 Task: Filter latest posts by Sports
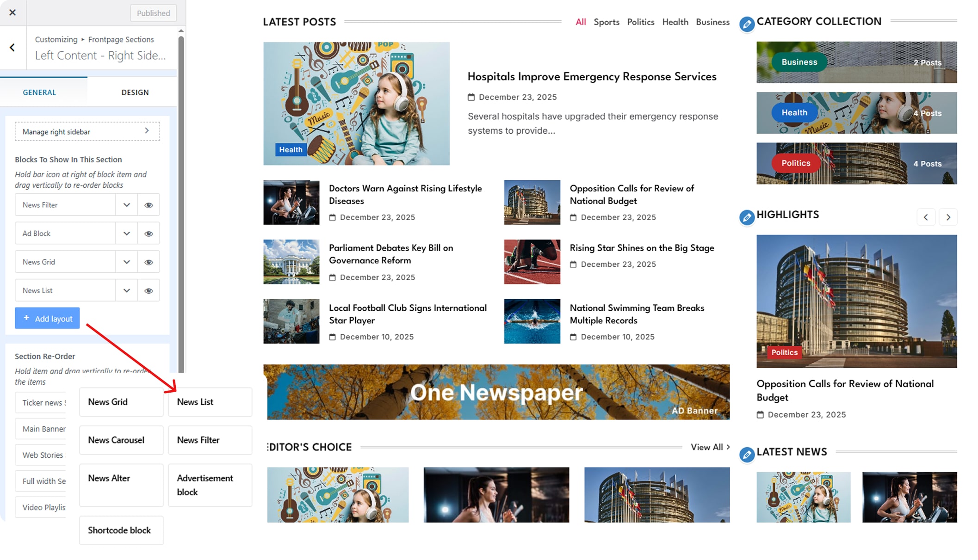[606, 22]
